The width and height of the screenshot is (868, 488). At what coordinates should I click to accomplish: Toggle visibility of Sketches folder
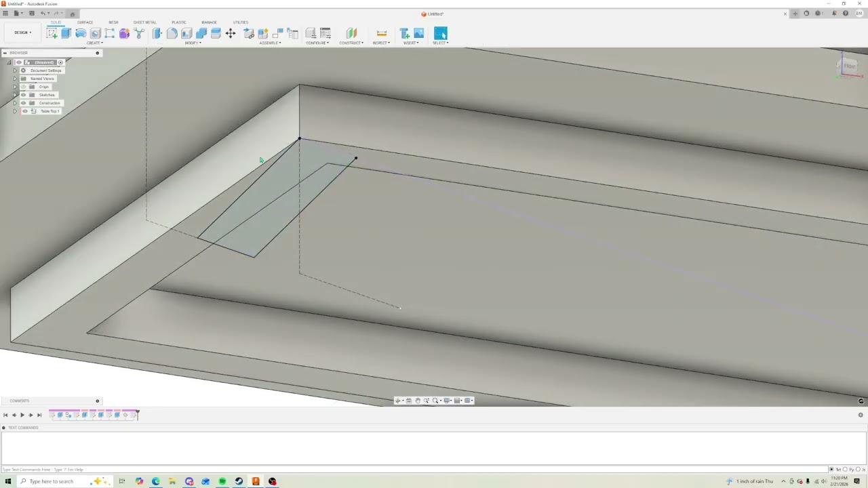(23, 95)
